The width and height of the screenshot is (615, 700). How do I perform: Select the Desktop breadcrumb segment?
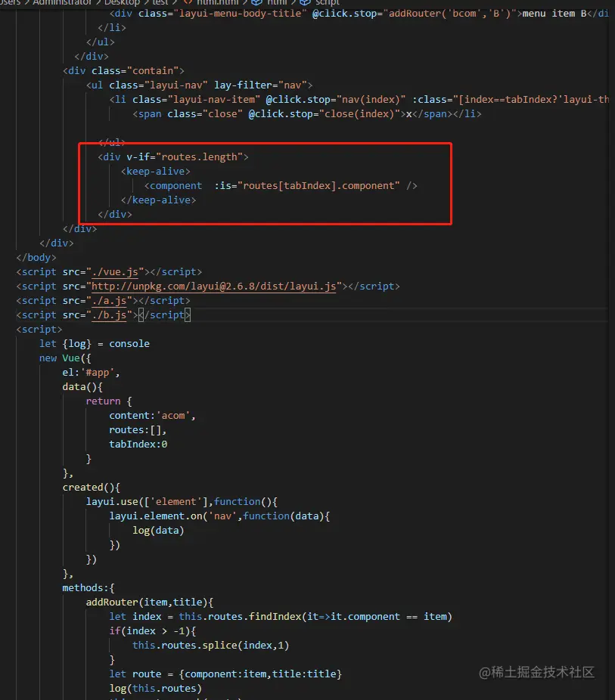pyautogui.click(x=122, y=3)
